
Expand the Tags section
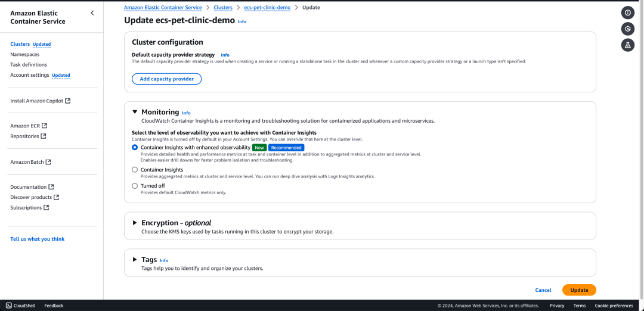pos(134,260)
